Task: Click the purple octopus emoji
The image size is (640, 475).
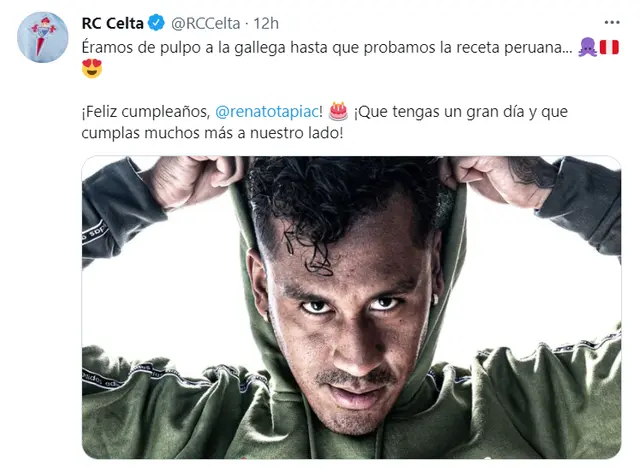Action: 588,48
